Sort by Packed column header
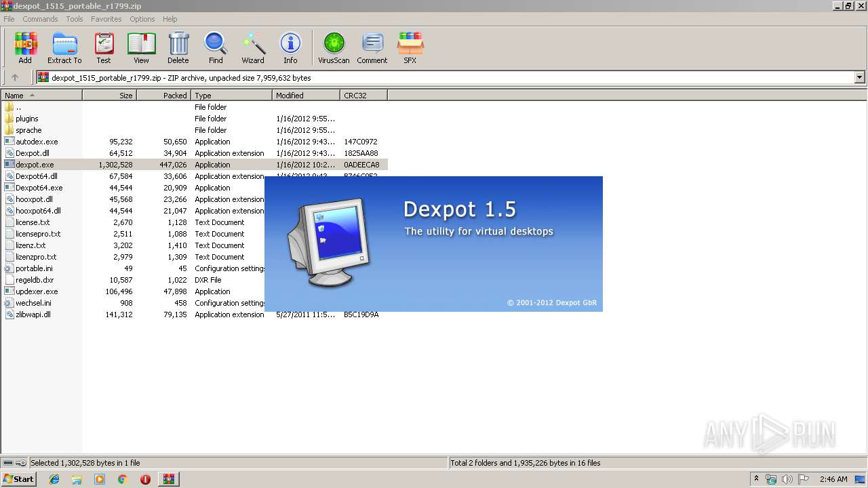Image resolution: width=868 pixels, height=488 pixels. (163, 96)
